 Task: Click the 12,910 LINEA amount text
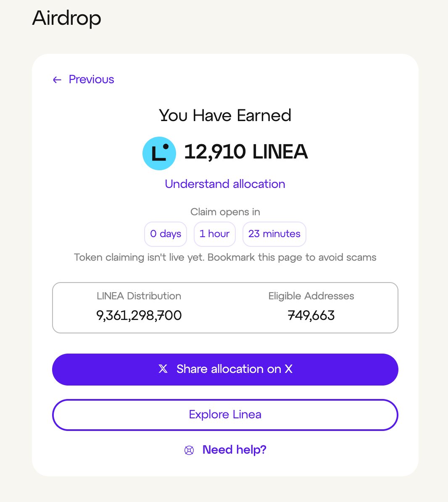246,152
